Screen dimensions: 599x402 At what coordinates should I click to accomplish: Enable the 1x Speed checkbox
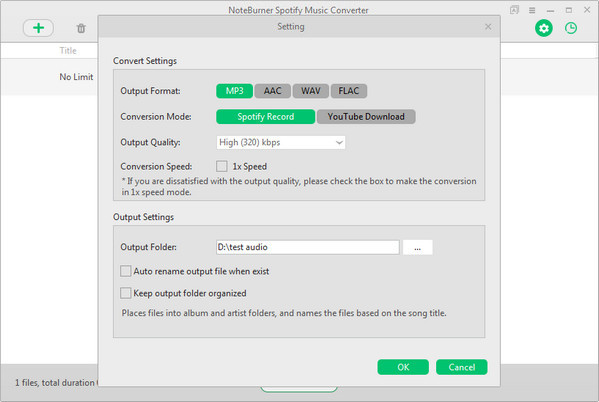pyautogui.click(x=222, y=166)
